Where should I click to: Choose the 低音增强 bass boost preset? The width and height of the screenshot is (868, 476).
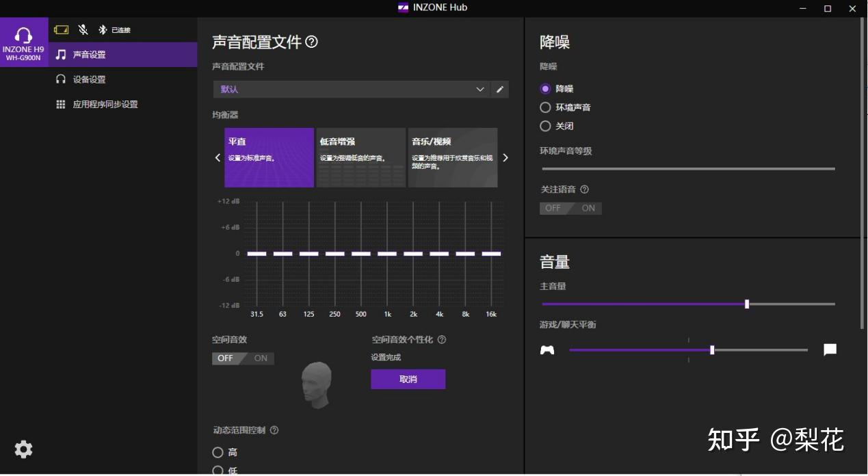361,157
